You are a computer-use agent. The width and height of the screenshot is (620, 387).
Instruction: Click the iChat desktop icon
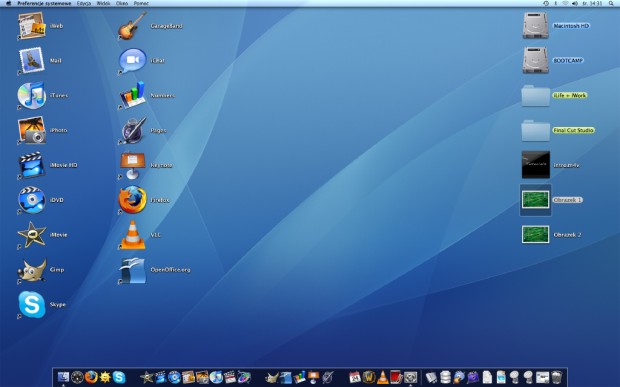coord(132,60)
